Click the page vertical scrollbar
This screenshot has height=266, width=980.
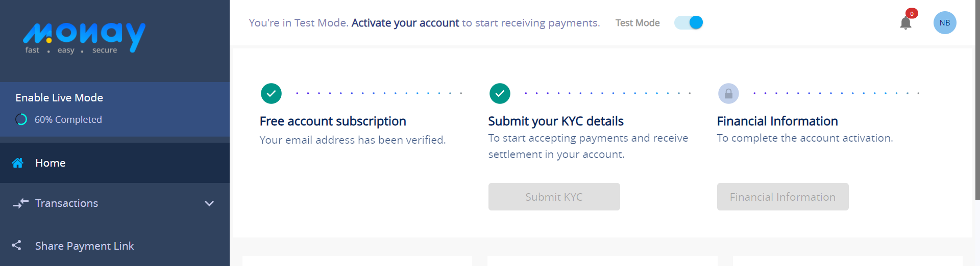[977, 99]
